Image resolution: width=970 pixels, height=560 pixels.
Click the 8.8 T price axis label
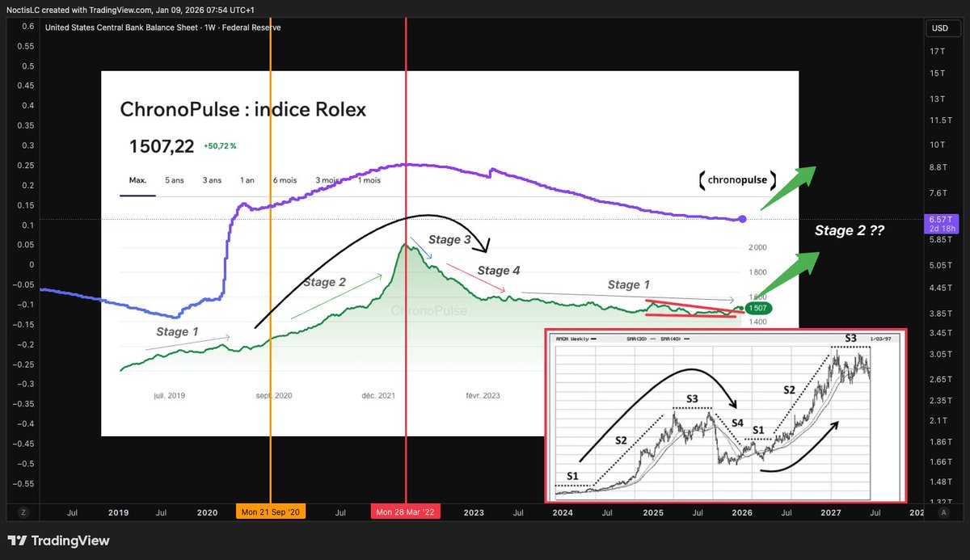point(938,167)
